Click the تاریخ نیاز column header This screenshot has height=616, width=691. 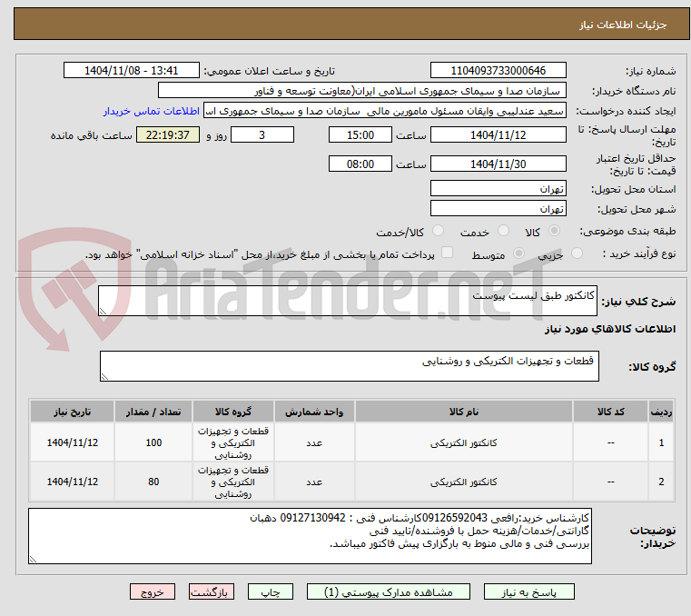[73, 412]
